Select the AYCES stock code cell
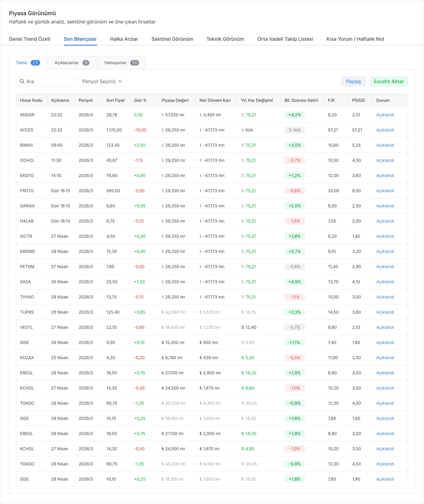The height and width of the screenshot is (504, 424). point(26,130)
